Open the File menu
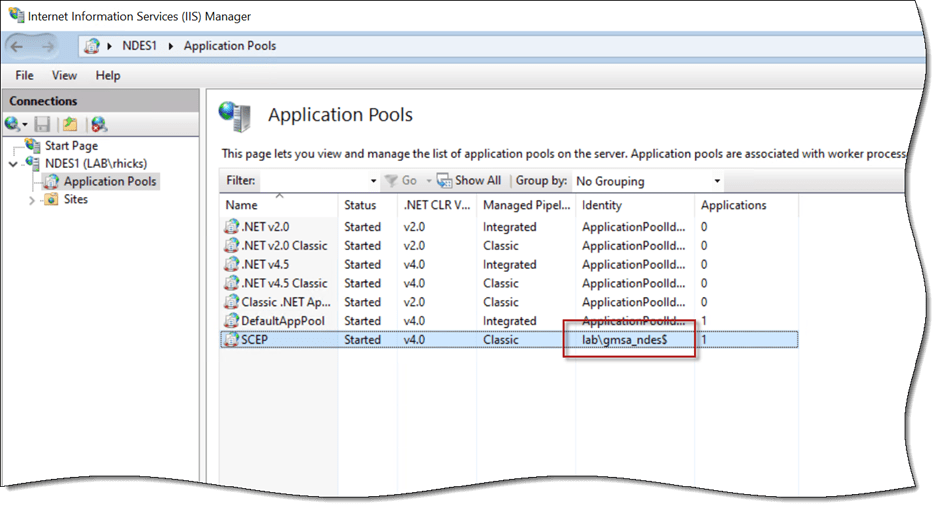This screenshot has width=937, height=508. click(25, 75)
